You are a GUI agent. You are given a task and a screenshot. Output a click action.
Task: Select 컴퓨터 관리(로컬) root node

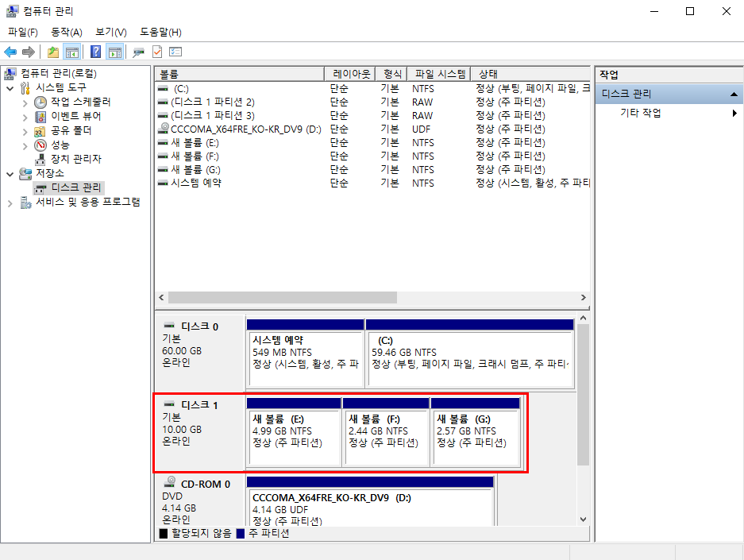(59, 73)
